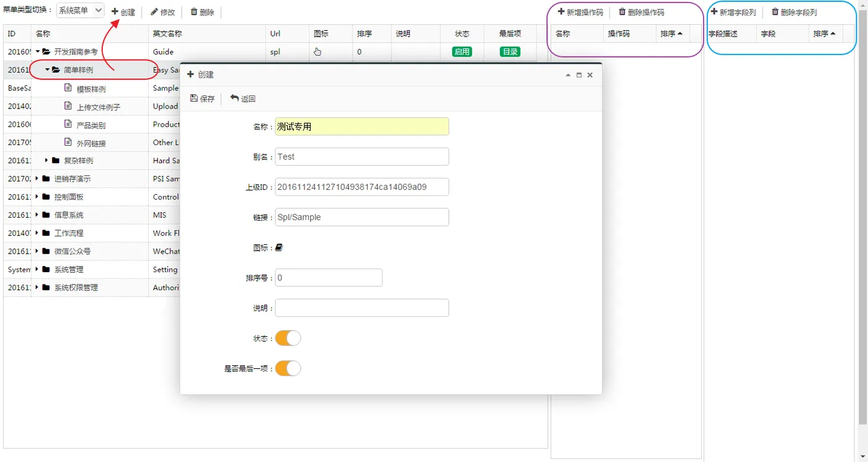868x462 pixels.
Task: Click the 返回 back arrow button
Action: click(x=242, y=99)
